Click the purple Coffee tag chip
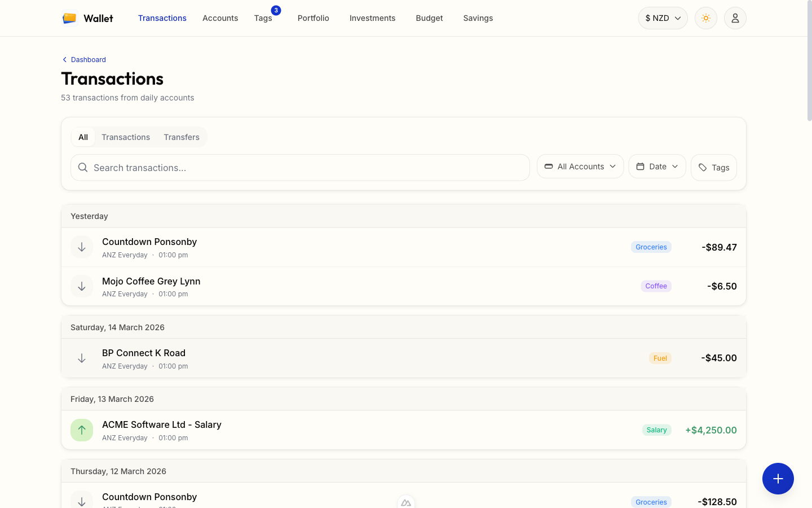 point(656,286)
